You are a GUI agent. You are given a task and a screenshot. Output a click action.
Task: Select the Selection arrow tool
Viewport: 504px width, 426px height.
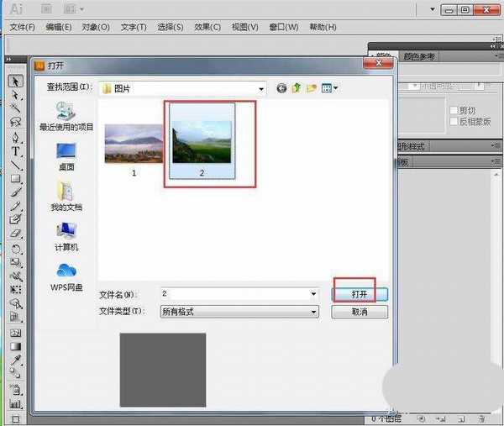(x=15, y=82)
